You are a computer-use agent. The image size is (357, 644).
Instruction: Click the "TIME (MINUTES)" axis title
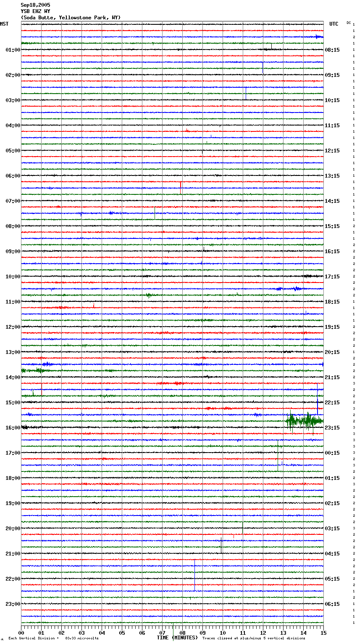click(x=177, y=638)
